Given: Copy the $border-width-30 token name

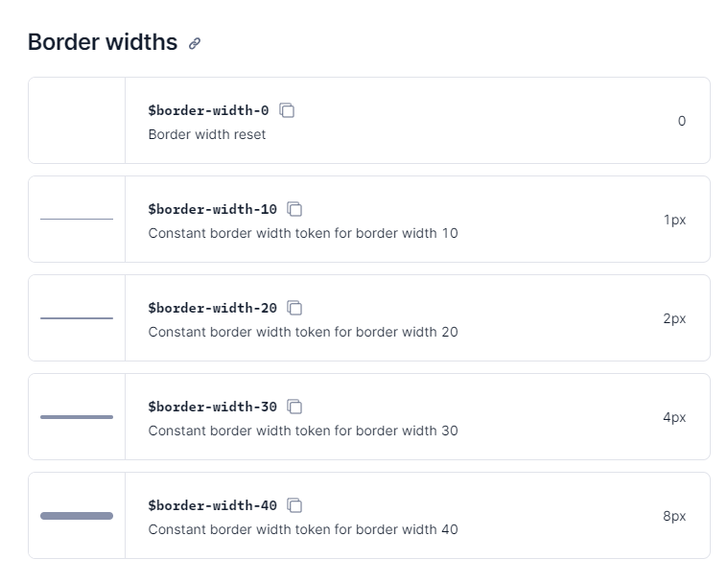Looking at the screenshot, I should (x=294, y=408).
